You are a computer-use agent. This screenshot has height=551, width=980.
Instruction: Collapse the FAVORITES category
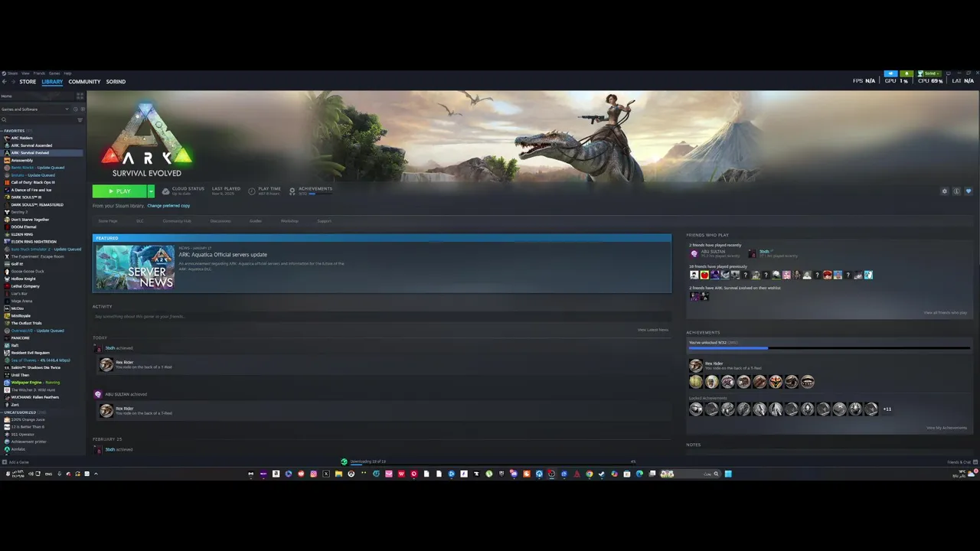pos(14,131)
